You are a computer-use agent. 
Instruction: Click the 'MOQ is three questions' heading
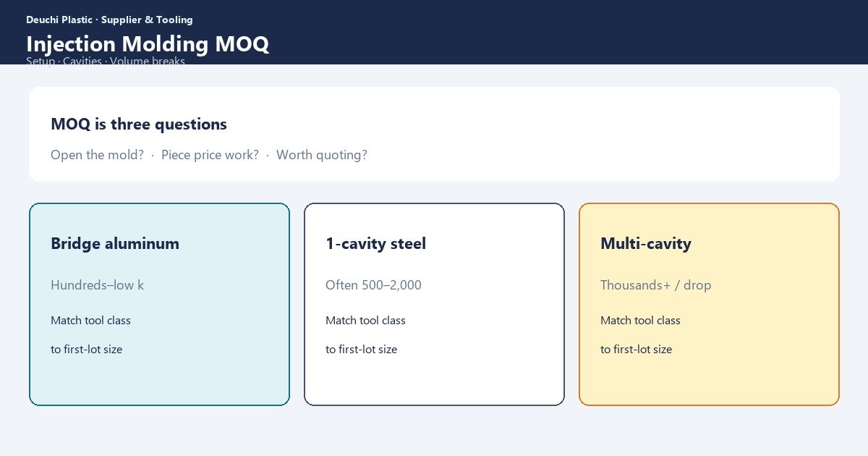coord(139,124)
